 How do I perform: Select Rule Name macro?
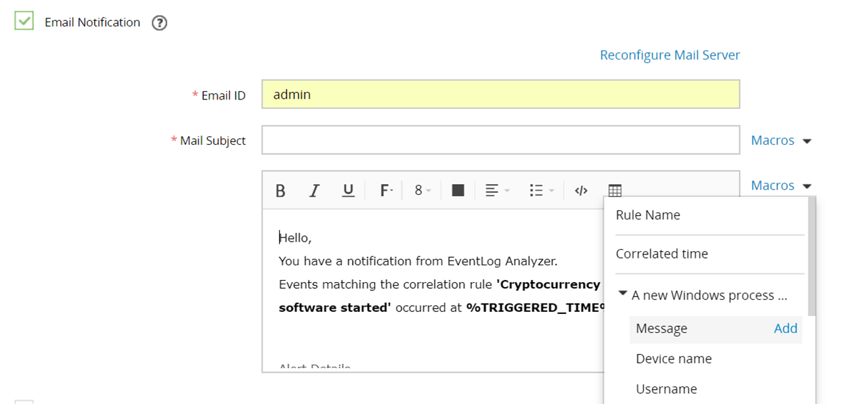pos(648,215)
